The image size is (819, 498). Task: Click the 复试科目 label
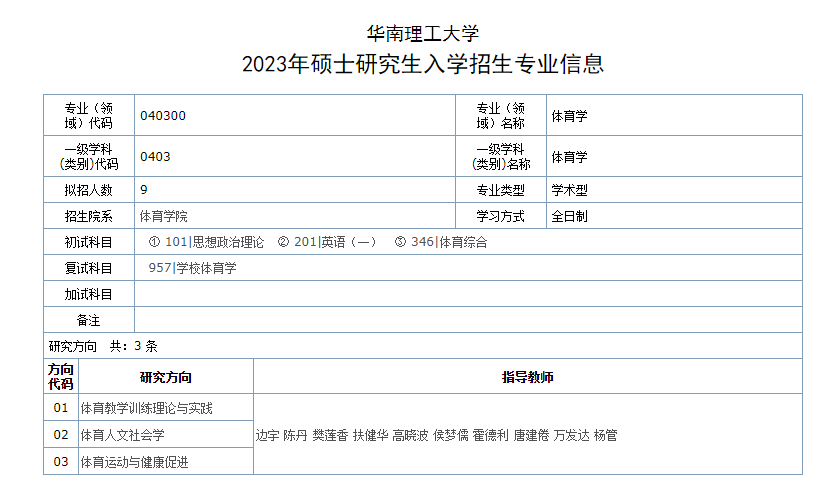[89, 268]
